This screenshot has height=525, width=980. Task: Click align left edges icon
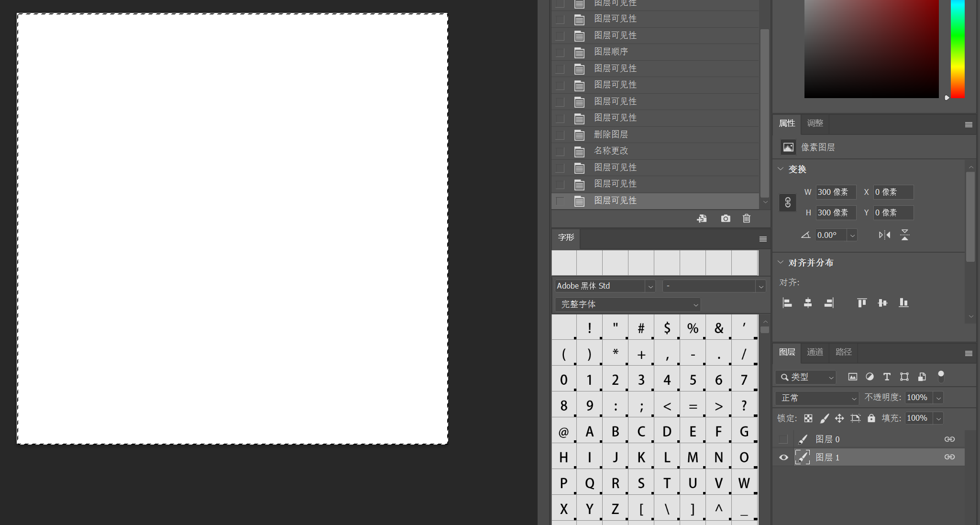coord(787,303)
